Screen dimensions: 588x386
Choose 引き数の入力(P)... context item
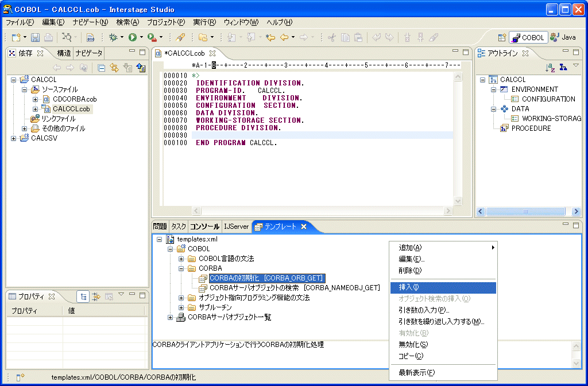(x=443, y=310)
